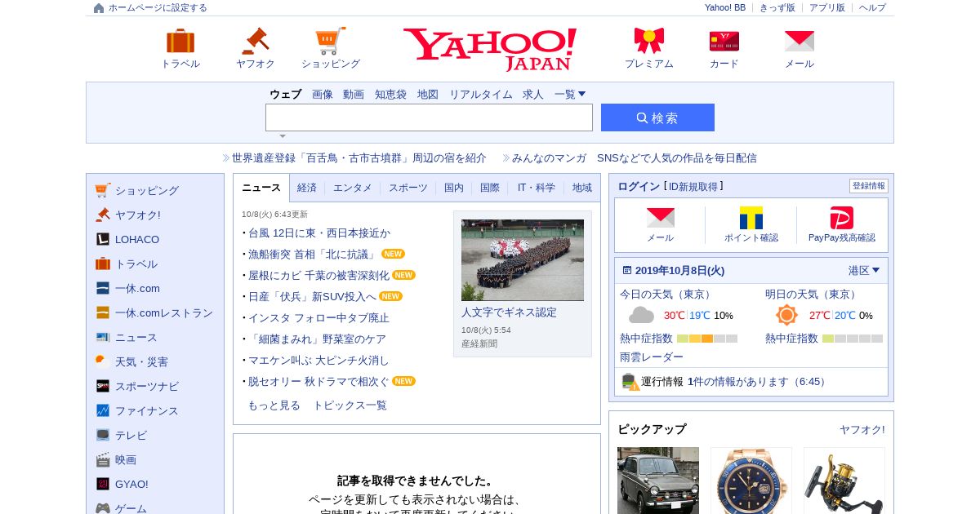Click the home icon for set-as-homepage
Viewport: 980px width, 514px height.
point(99,8)
